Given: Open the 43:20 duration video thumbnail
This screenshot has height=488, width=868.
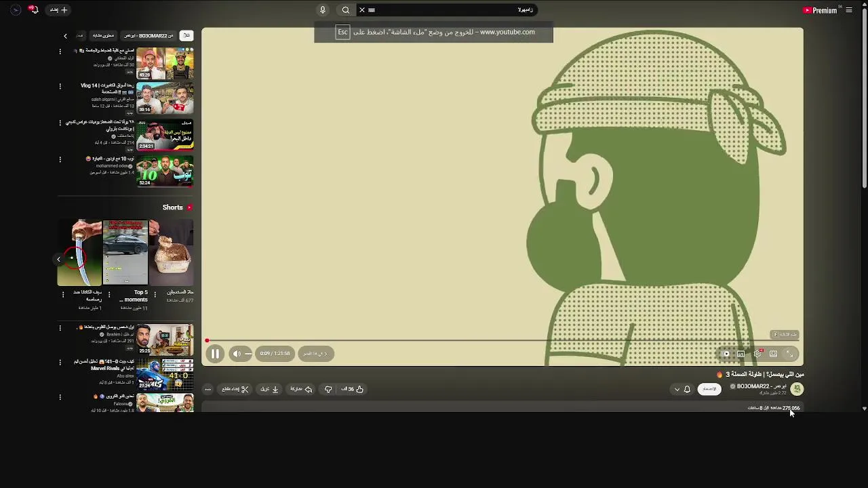Looking at the screenshot, I should pos(165,63).
